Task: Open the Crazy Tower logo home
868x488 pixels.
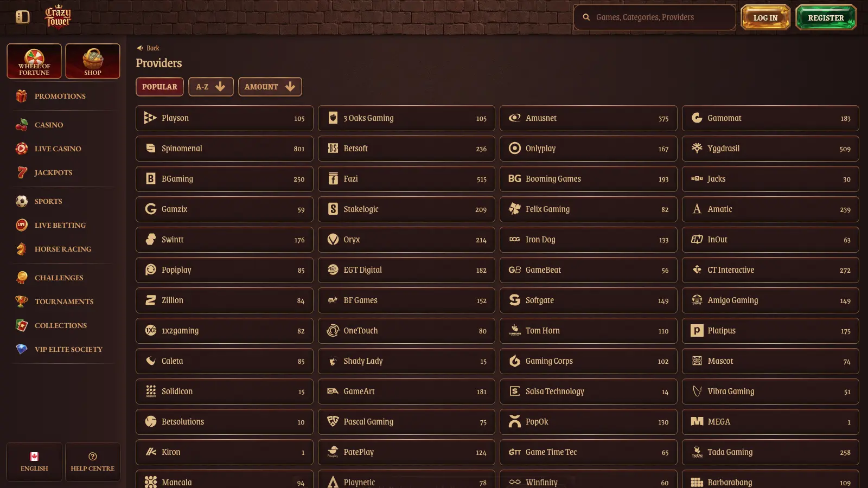Action: click(58, 16)
